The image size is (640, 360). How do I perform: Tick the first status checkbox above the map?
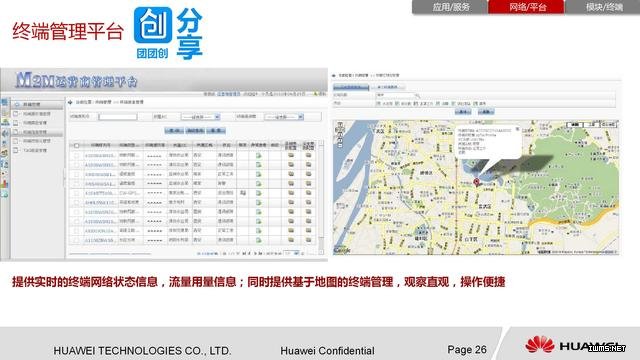tap(378, 104)
